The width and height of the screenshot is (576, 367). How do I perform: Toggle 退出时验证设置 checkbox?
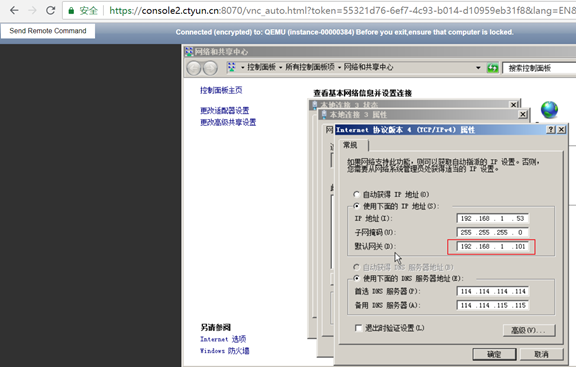pyautogui.click(x=359, y=328)
